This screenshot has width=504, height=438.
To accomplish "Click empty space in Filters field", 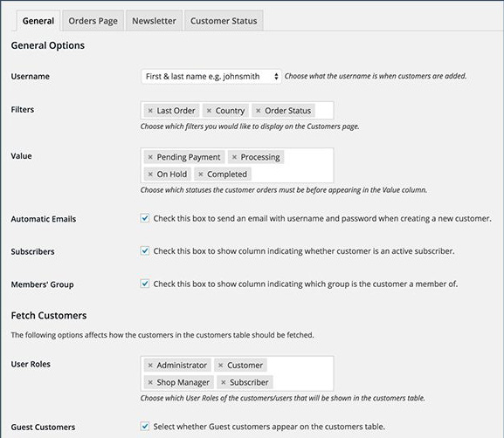I will click(324, 111).
